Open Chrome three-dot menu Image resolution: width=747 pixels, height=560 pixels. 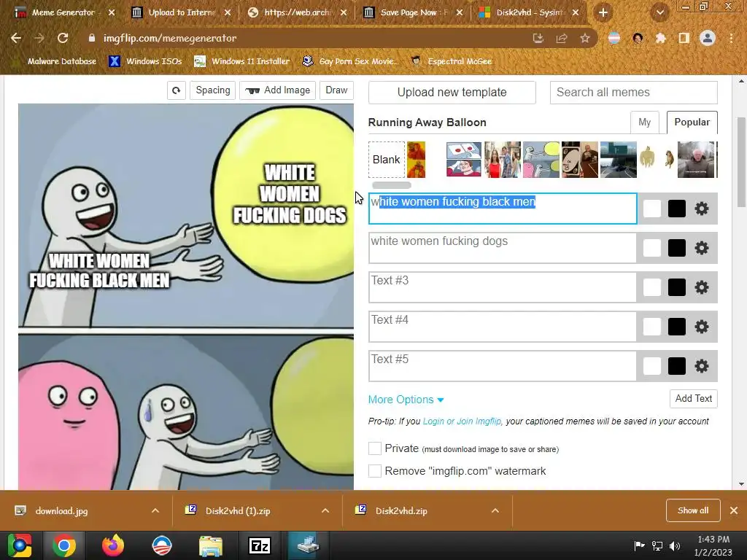coord(731,38)
